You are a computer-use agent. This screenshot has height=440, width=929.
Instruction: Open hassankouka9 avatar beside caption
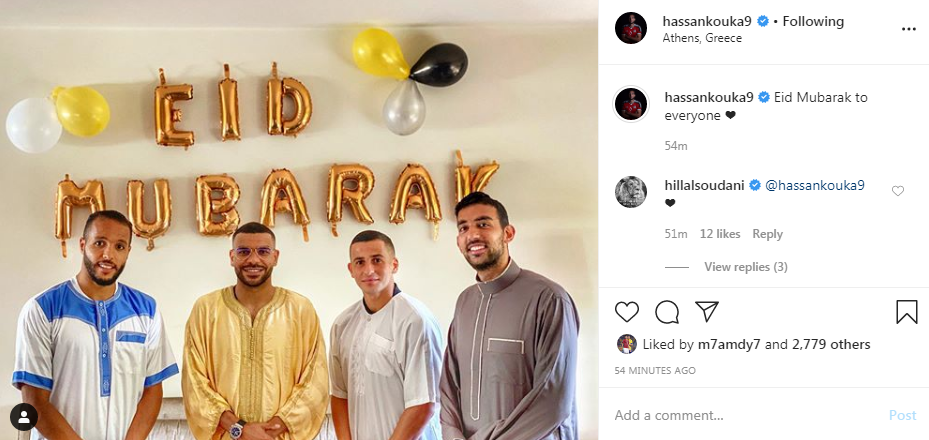point(630,104)
